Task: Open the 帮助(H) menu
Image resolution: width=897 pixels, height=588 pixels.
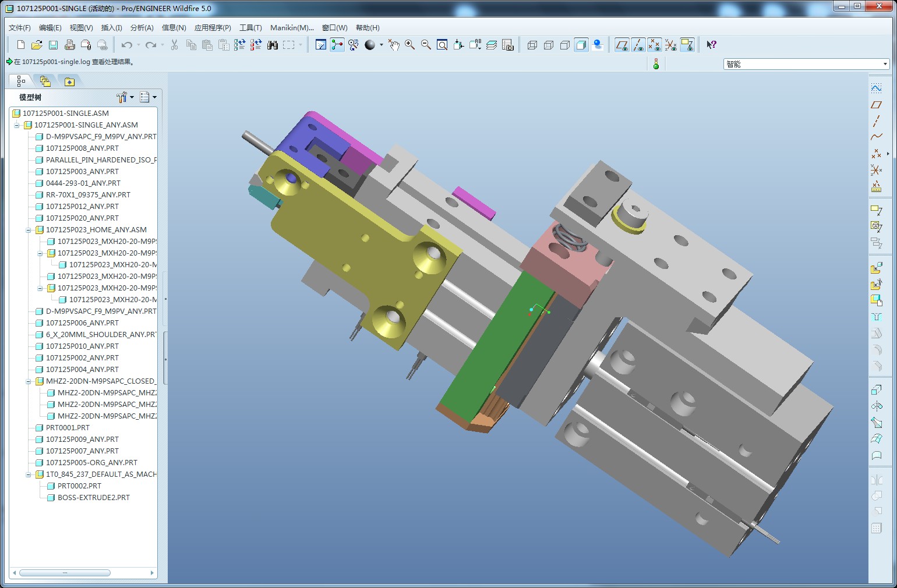Action: tap(368, 27)
